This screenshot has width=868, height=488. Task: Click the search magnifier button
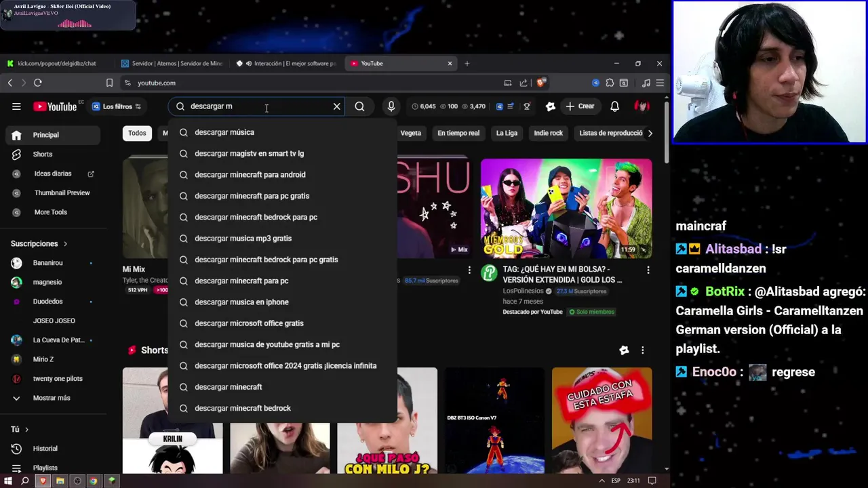click(359, 106)
